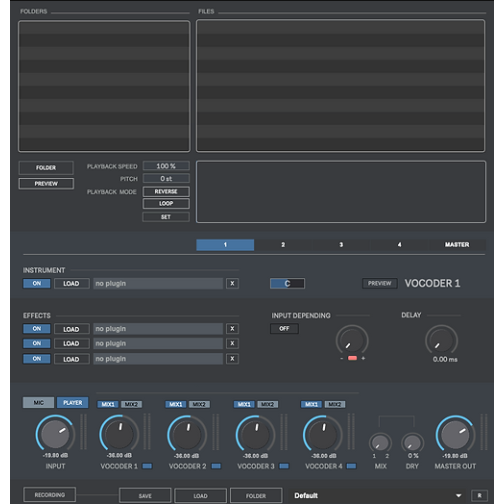Route Vocoder 4 to MIX1
The width and height of the screenshot is (504, 504).
tap(312, 404)
